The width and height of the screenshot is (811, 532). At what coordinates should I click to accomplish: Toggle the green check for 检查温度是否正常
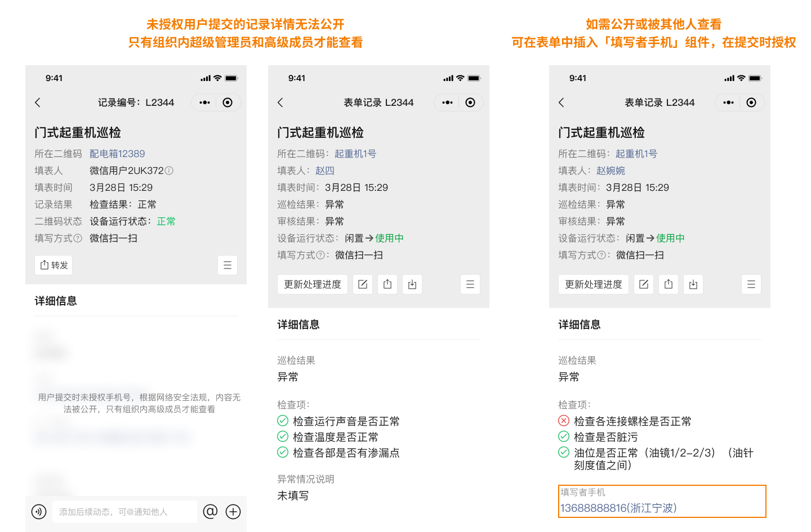(282, 437)
